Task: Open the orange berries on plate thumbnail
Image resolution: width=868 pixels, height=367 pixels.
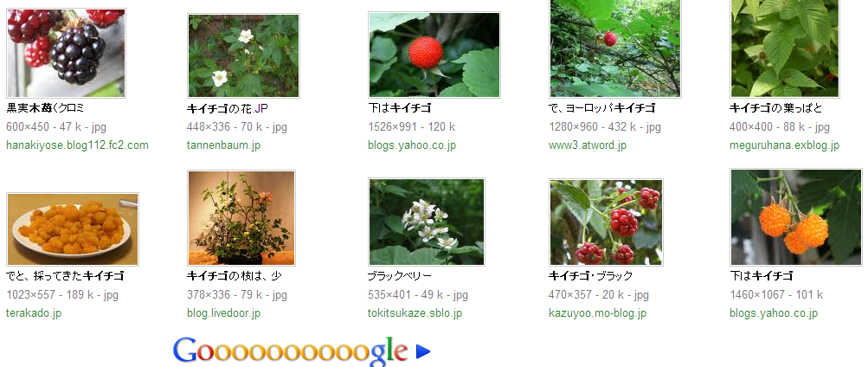Action: [x=73, y=229]
